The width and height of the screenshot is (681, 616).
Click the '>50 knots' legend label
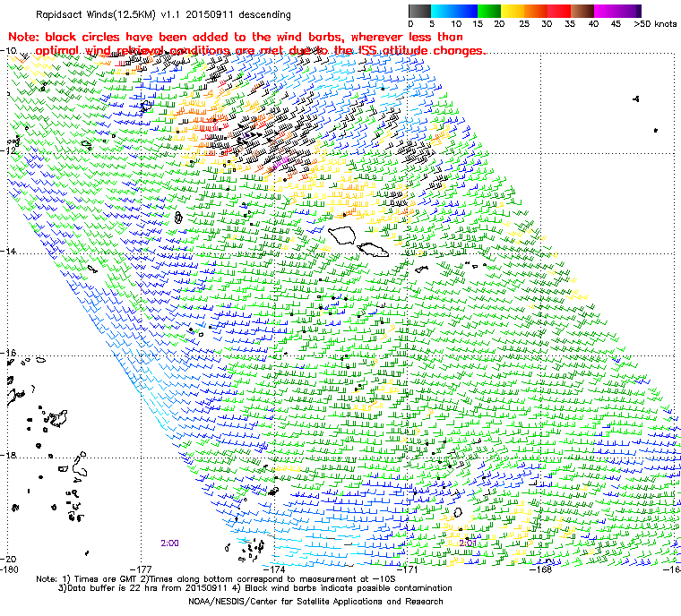point(655,24)
